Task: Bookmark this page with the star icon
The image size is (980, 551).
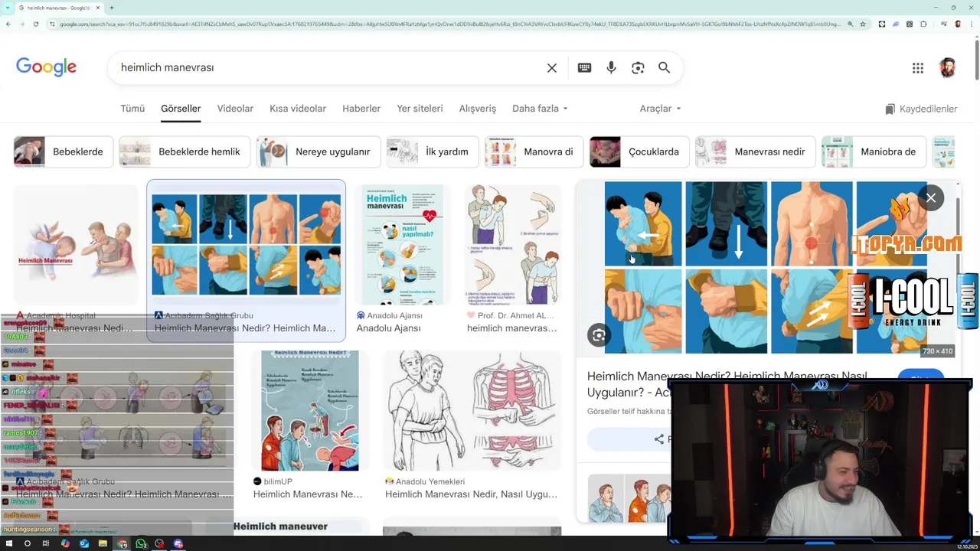Action: click(x=863, y=24)
